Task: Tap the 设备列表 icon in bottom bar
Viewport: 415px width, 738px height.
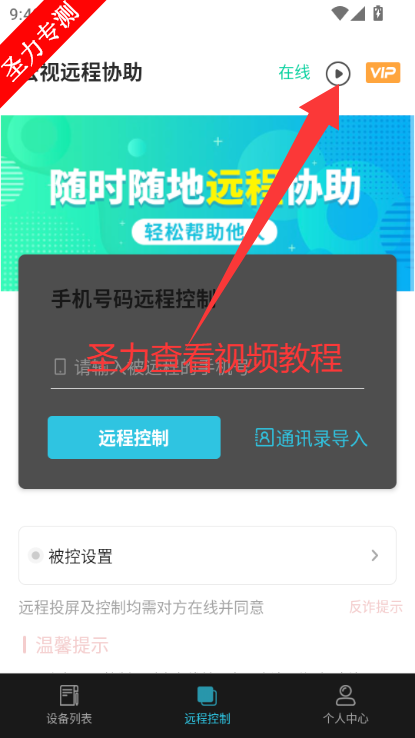Action: [x=69, y=696]
